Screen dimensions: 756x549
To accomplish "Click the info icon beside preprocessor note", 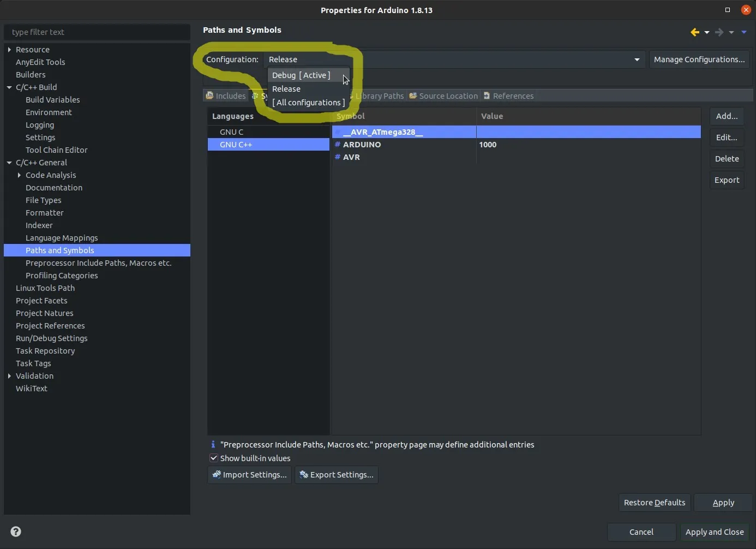I will 213,444.
